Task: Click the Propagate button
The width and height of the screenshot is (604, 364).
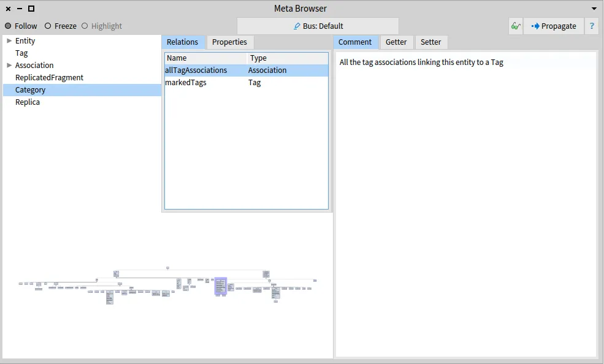Action: [554, 26]
